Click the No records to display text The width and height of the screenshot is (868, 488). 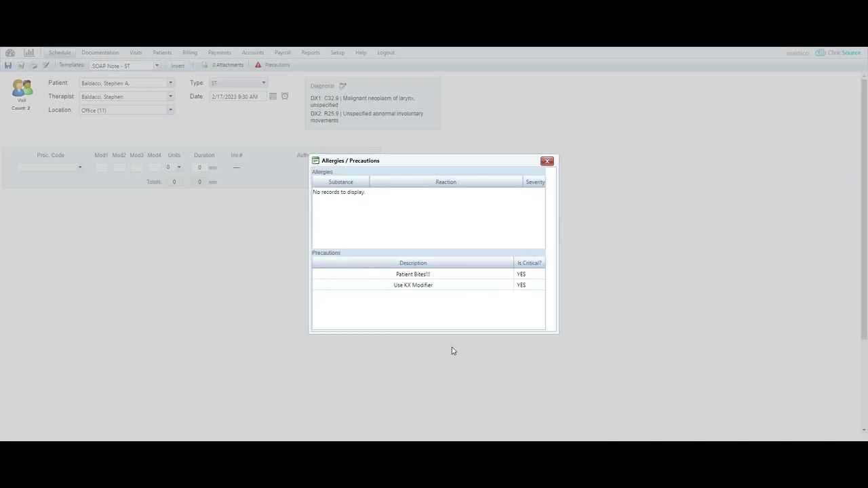[339, 192]
